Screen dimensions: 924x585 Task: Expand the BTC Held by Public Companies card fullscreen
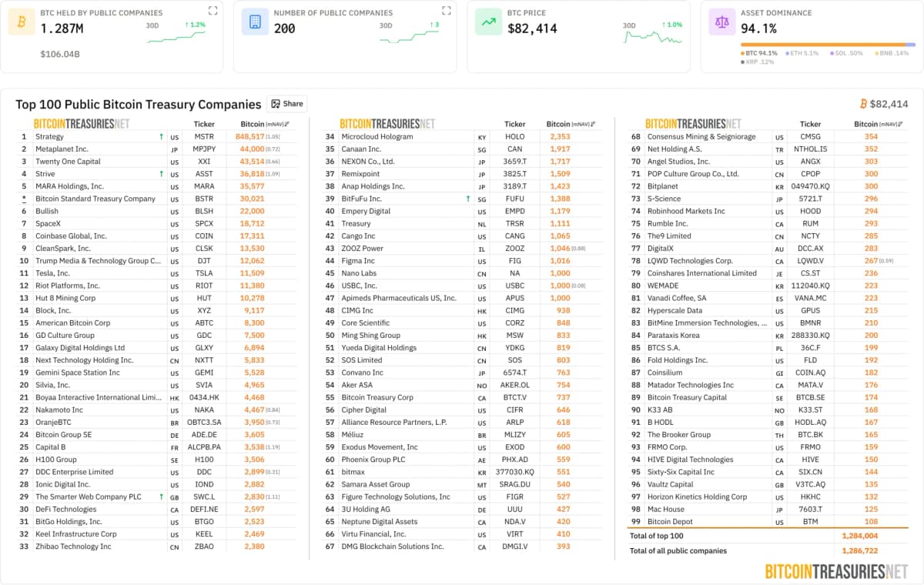point(213,11)
